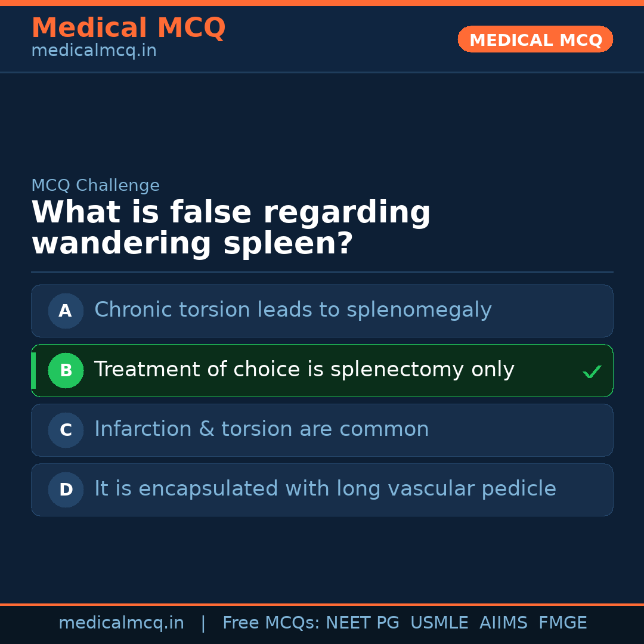The width and height of the screenshot is (644, 644).
Task: Click the orange Medical MCQ header title
Action: click(128, 28)
